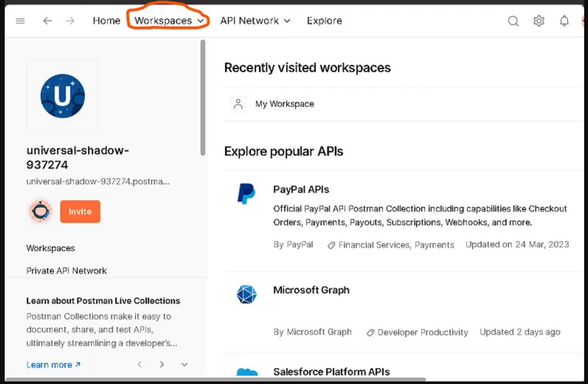Image resolution: width=588 pixels, height=384 pixels.
Task: Click the left sidebar vertical scrollbar
Action: 203,97
